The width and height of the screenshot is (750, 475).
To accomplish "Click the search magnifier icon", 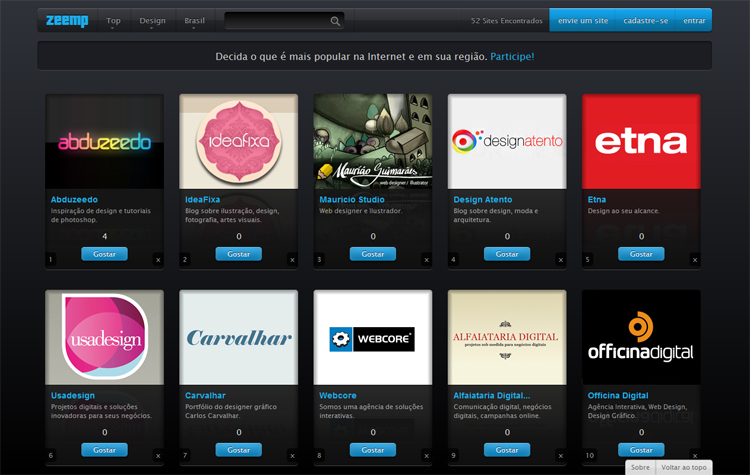I will [335, 21].
